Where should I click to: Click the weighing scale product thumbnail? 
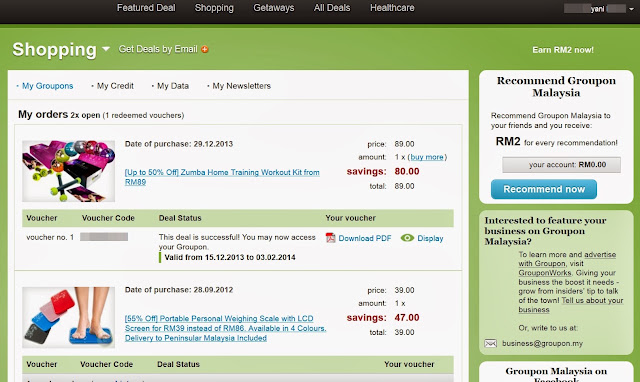[x=69, y=317]
